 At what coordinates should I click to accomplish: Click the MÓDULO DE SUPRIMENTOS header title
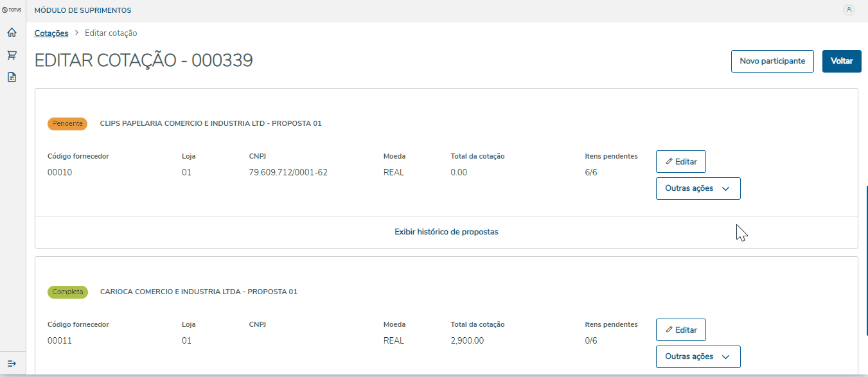[x=83, y=10]
